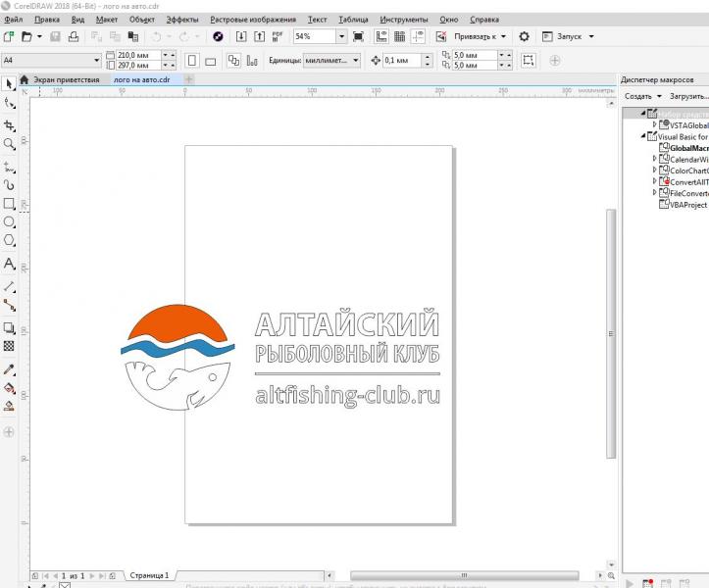Select the Color Eyedropper tool
Screen dimensions: 709x588
9,369
